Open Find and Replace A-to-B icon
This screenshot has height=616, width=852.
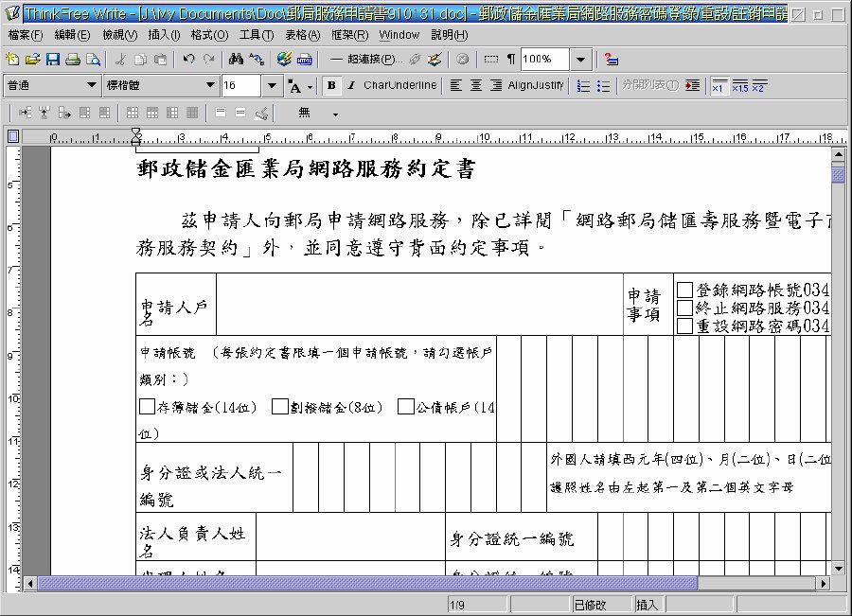pyautogui.click(x=257, y=59)
